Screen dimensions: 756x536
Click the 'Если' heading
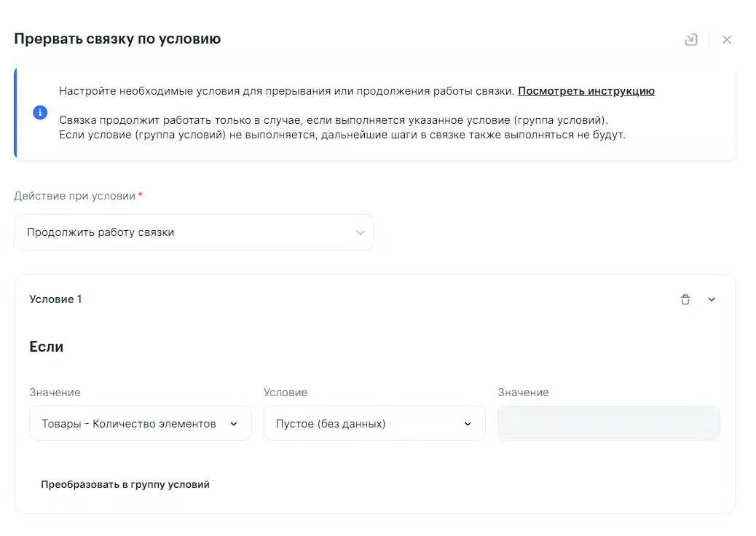[x=46, y=347]
